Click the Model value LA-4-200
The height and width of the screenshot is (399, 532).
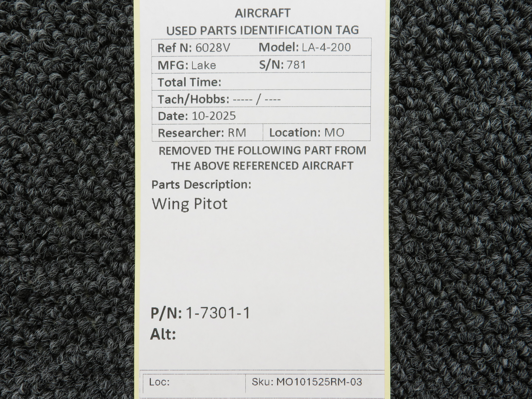(x=326, y=47)
